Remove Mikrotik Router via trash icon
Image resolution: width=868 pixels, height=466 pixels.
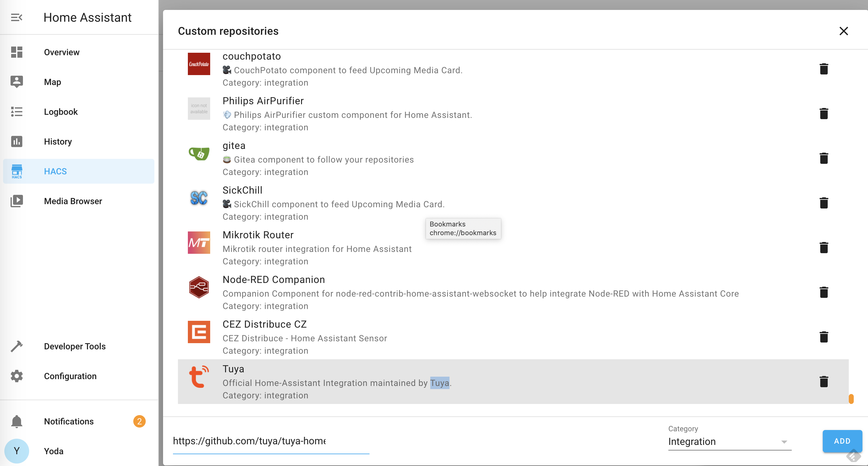[824, 248]
